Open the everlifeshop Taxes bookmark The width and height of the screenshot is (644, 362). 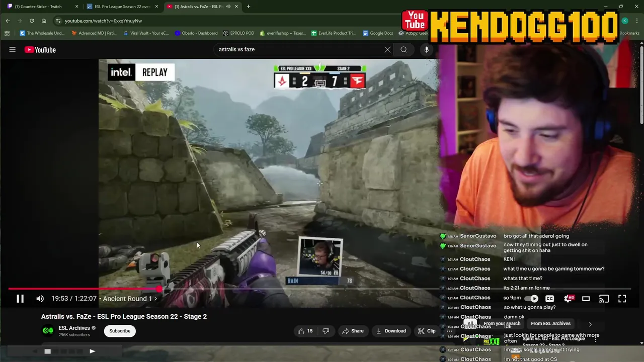pyautogui.click(x=283, y=33)
